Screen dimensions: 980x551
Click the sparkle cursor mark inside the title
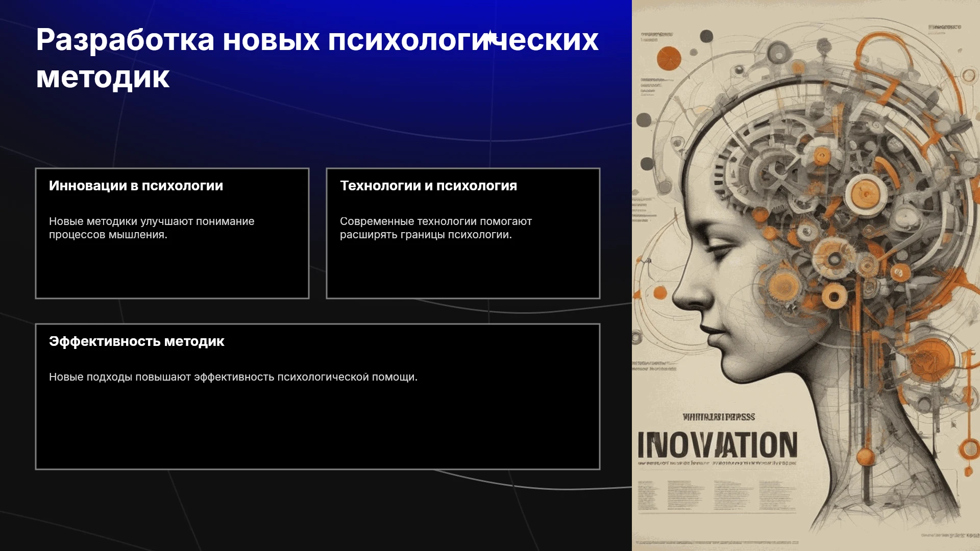click(x=491, y=39)
